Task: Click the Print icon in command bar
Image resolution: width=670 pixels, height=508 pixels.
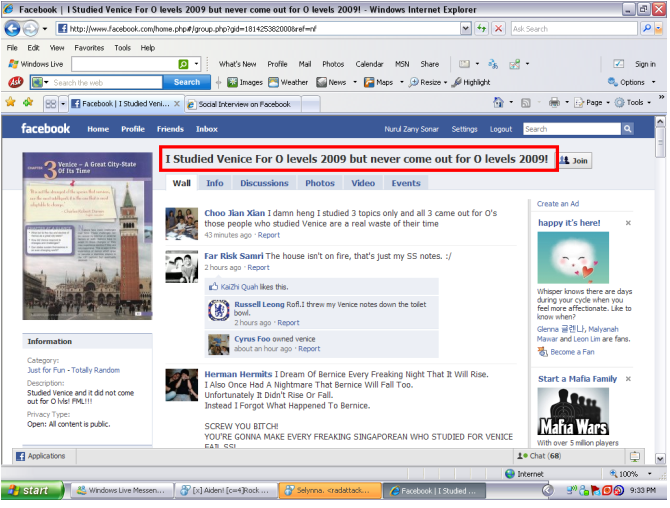Action: pos(554,102)
